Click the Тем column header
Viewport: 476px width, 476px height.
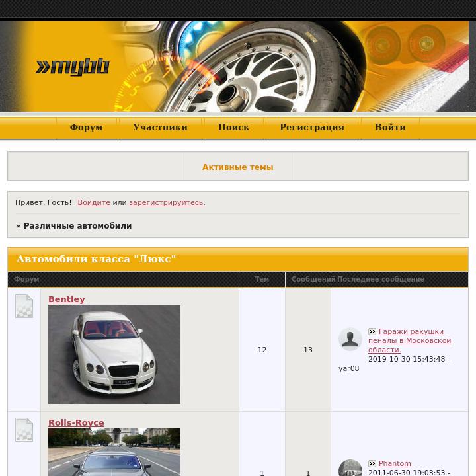point(262,279)
